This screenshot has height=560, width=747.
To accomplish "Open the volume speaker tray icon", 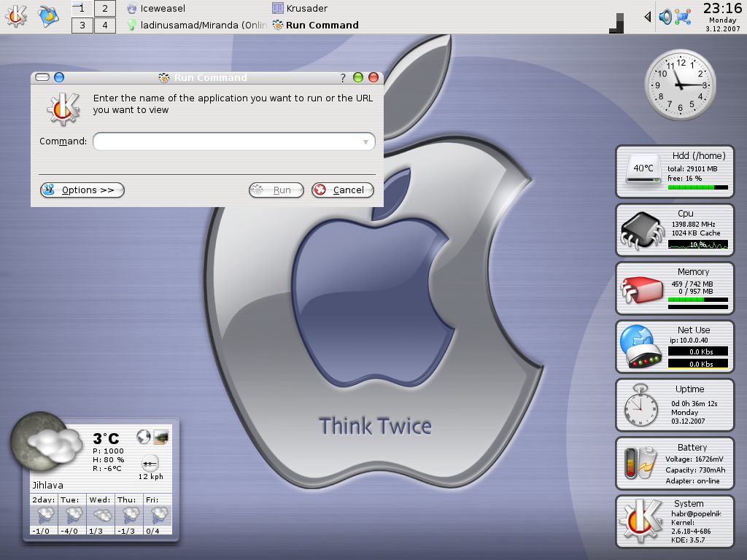I will (x=665, y=17).
